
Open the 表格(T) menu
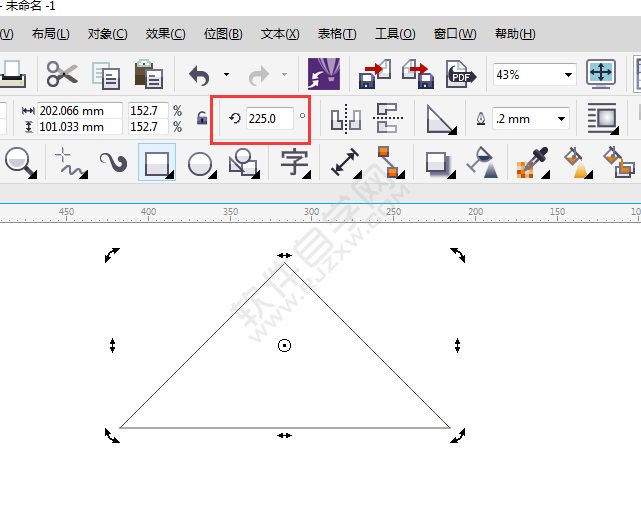[x=337, y=34]
